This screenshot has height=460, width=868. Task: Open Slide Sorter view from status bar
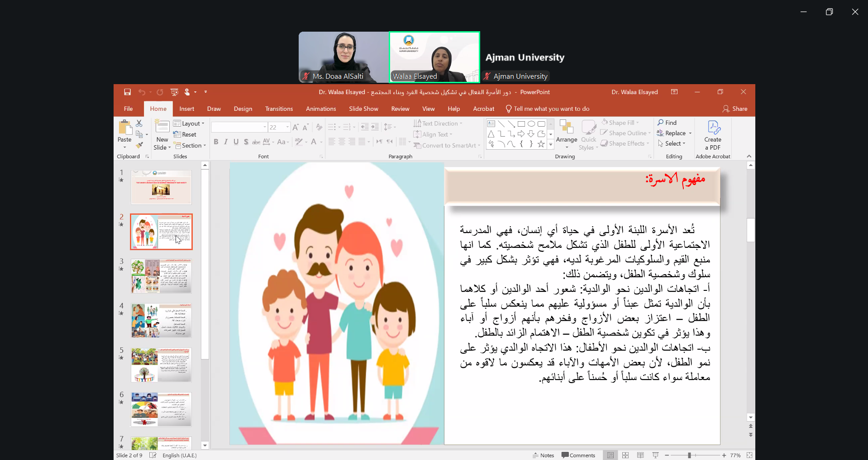tap(625, 455)
